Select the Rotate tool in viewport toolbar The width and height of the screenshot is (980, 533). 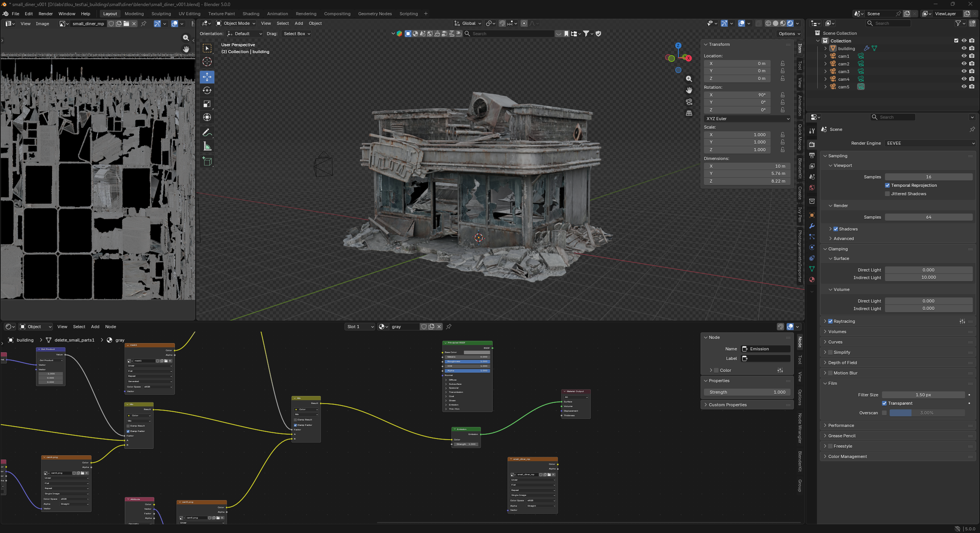[x=207, y=90]
